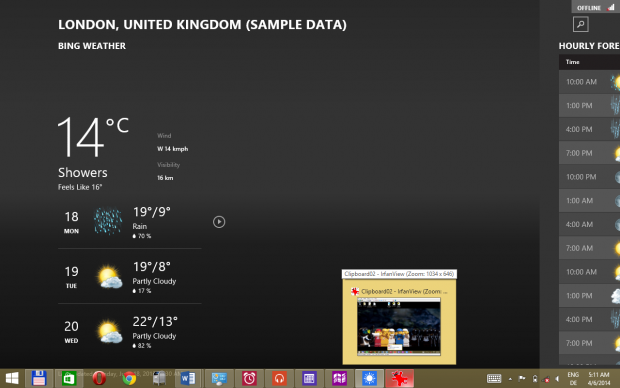
Task: Click the Wednesday partly cloudy sun icon
Action: point(110,332)
